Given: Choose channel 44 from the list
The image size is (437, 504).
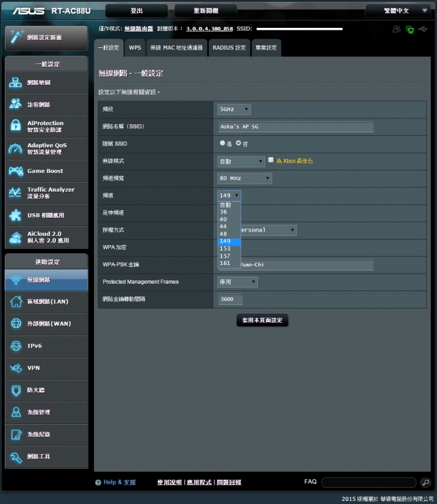Looking at the screenshot, I should (229, 227).
